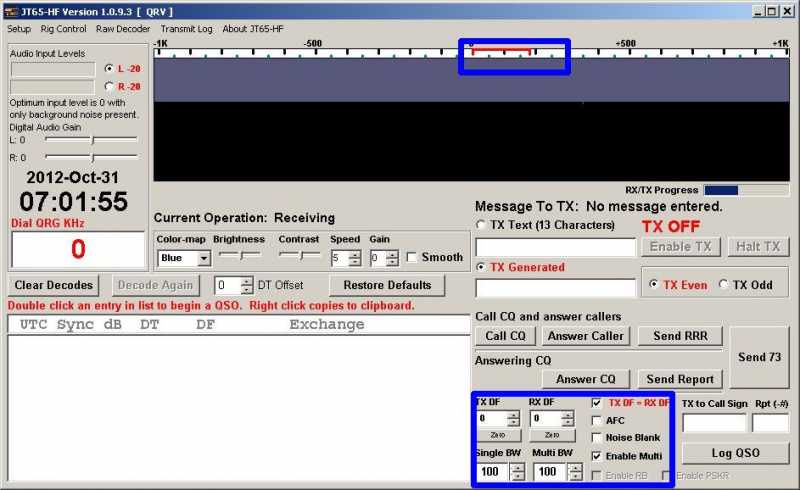This screenshot has height=490, width=800.
Task: Click the time 07:01:55 display
Action: [x=73, y=202]
